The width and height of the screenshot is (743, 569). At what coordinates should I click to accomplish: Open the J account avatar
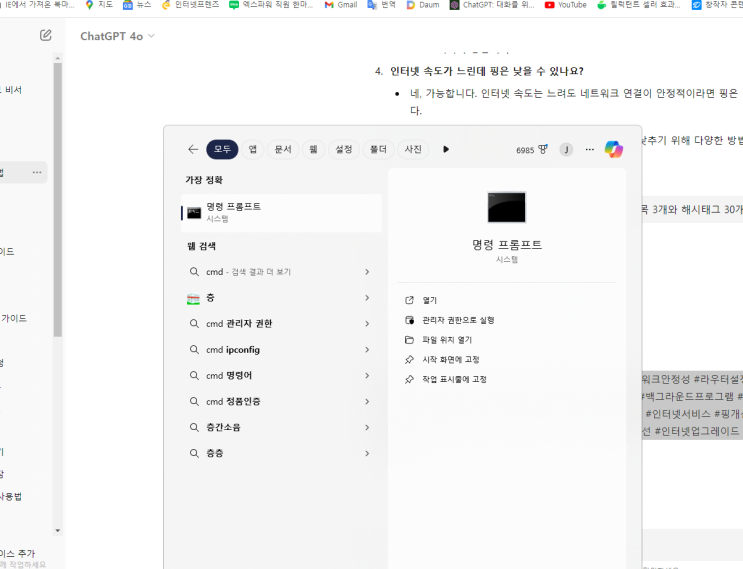pyautogui.click(x=566, y=150)
